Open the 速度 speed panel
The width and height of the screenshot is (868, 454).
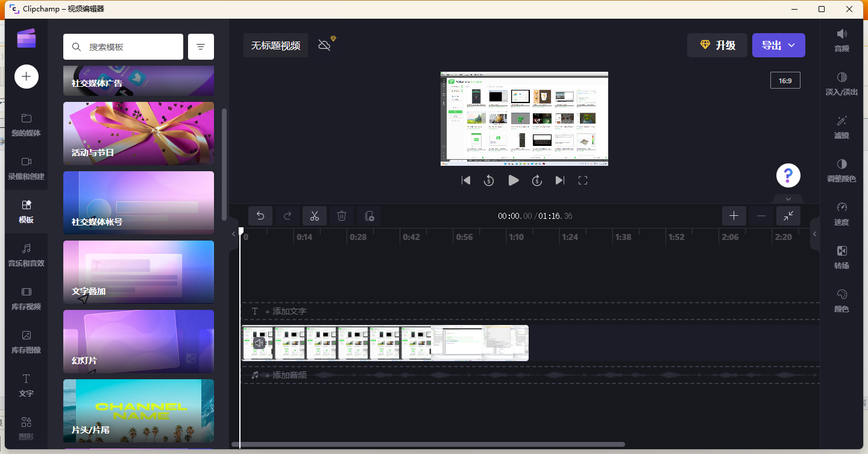pyautogui.click(x=841, y=214)
